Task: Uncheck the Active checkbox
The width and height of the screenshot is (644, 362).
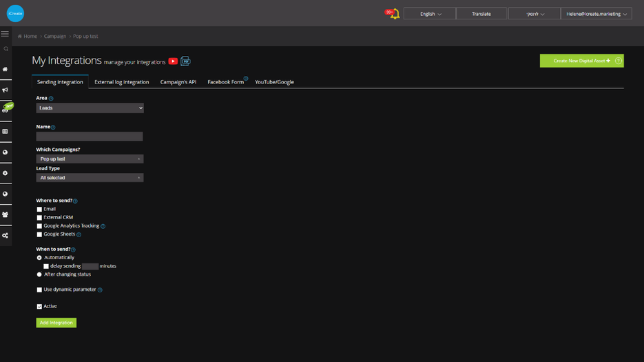Action: coord(39,306)
